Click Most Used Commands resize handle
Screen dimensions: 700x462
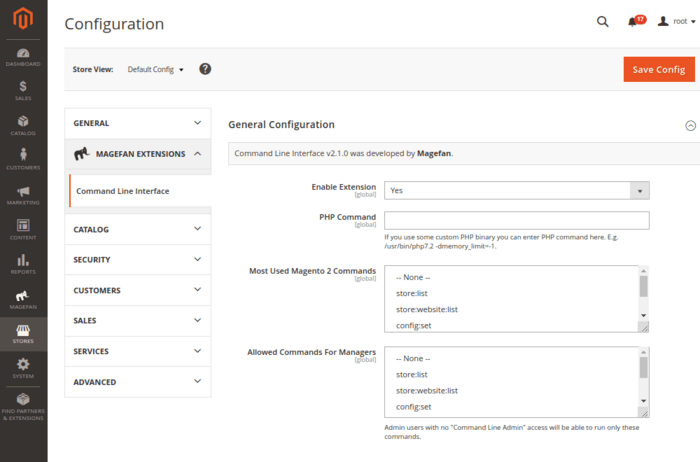pos(645,328)
